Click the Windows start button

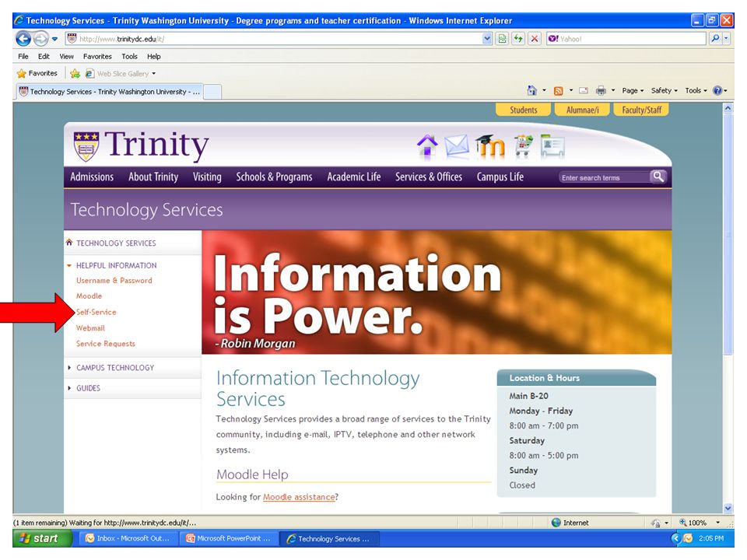point(42,538)
